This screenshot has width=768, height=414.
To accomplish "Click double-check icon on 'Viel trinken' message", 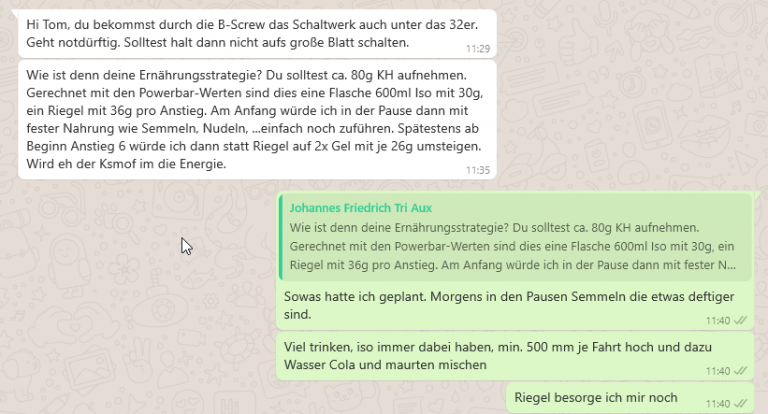I will (740, 371).
